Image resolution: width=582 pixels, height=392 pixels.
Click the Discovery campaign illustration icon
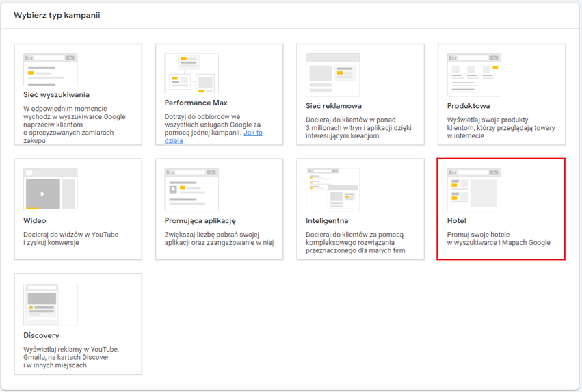(50, 304)
